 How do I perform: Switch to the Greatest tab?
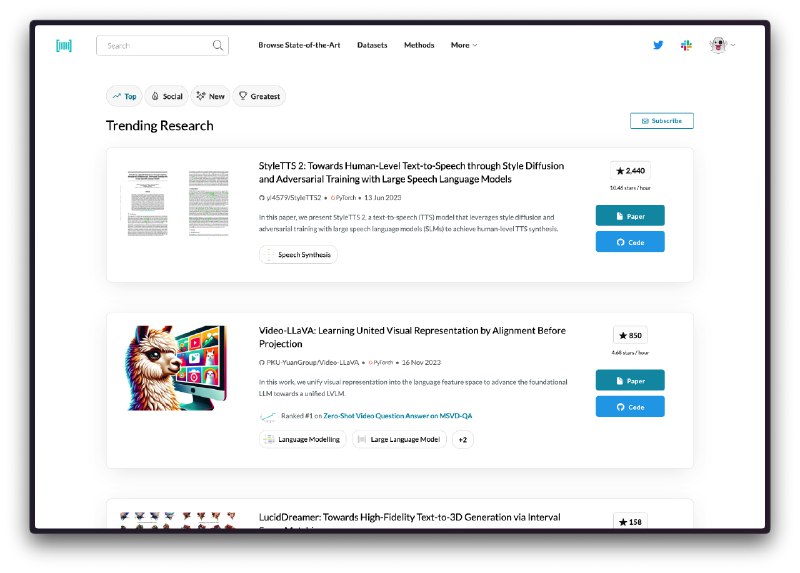coord(259,96)
